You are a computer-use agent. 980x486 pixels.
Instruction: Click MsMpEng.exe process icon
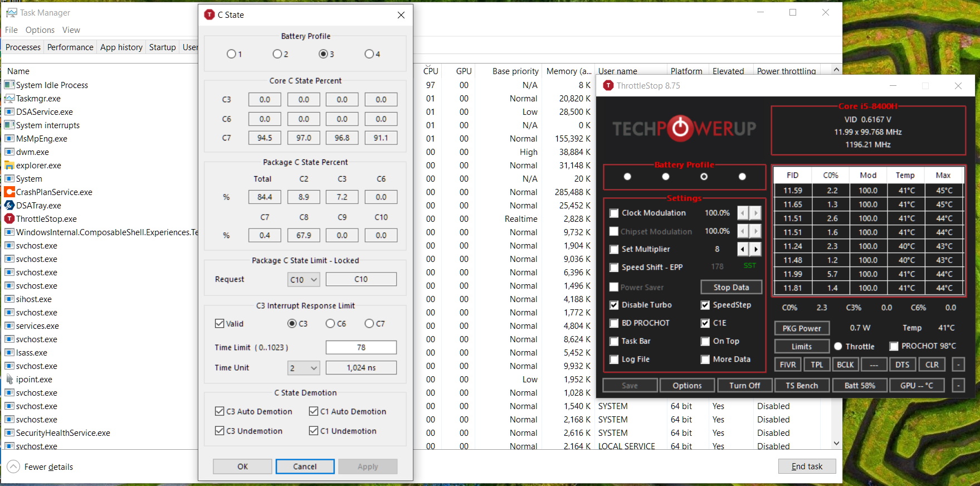coord(9,139)
